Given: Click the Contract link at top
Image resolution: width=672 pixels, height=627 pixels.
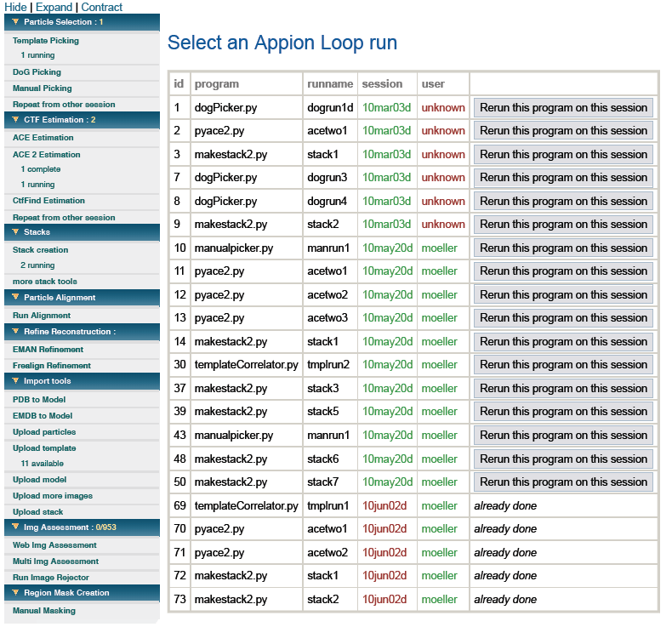Looking at the screenshot, I should 102,7.
